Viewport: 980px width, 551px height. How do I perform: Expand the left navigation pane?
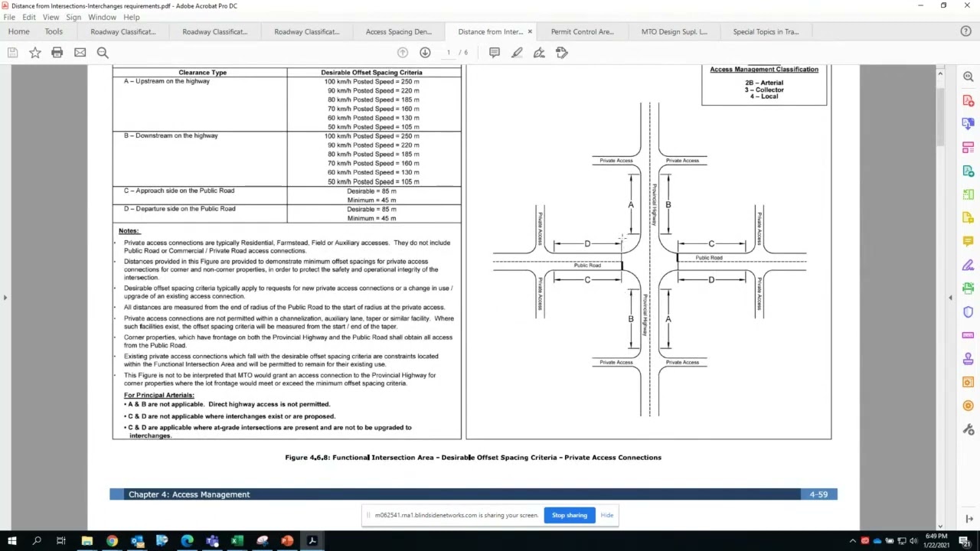tap(5, 297)
